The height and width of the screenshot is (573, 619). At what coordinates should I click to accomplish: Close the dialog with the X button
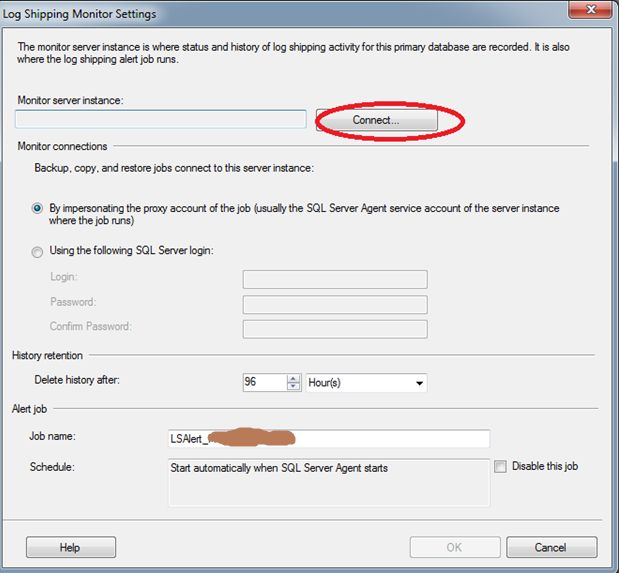pos(590,9)
